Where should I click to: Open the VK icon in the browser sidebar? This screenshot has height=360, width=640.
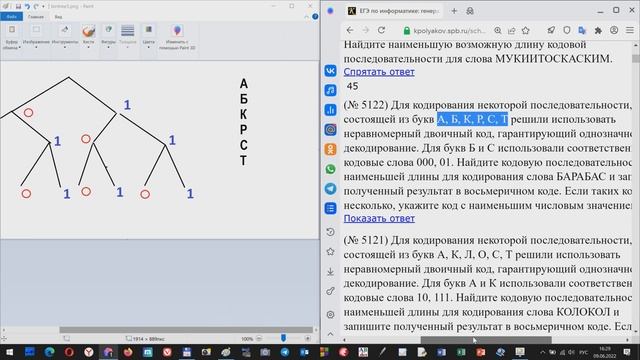point(330,71)
